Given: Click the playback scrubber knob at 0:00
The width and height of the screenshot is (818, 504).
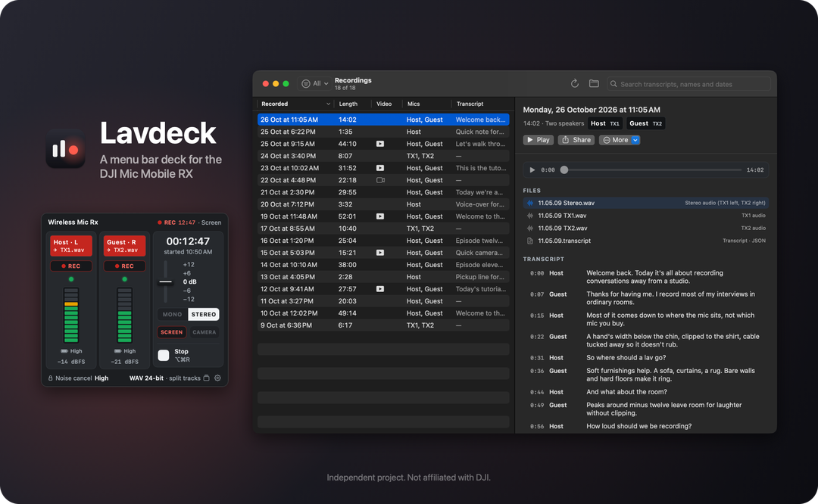Looking at the screenshot, I should click(564, 170).
